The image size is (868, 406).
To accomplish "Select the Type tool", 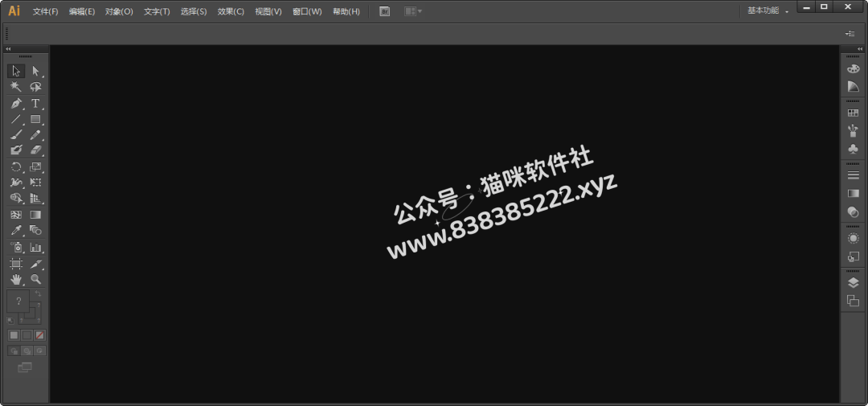I will (35, 103).
